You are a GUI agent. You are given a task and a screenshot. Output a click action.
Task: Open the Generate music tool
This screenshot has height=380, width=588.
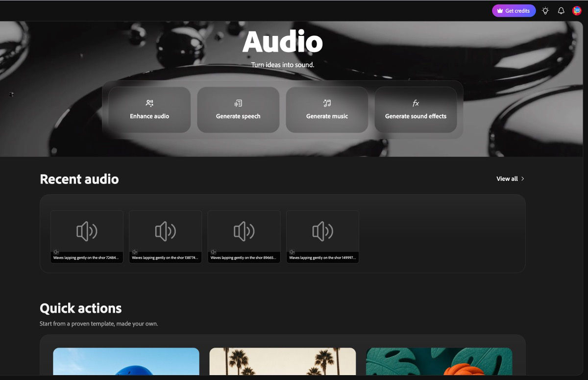[x=327, y=110]
